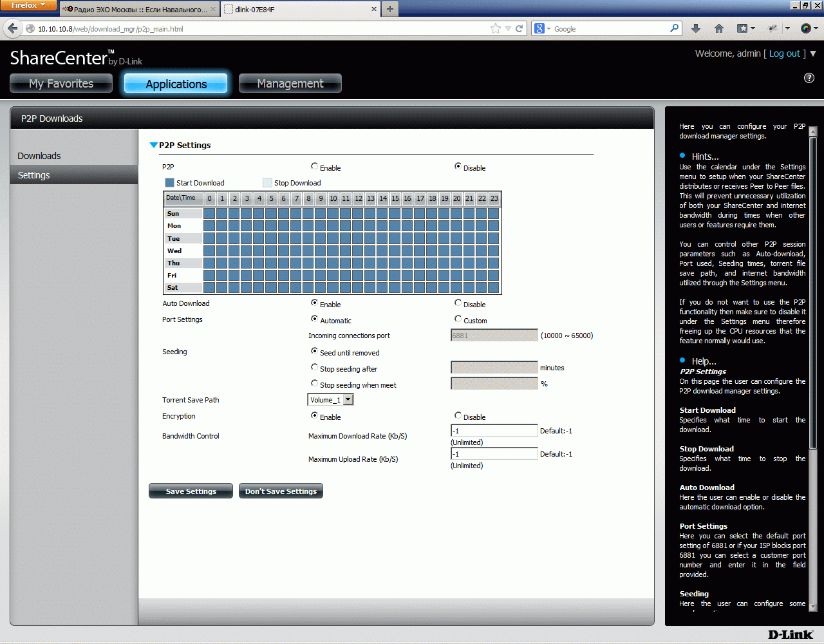Choose Custom port setting
This screenshot has height=644, width=824.
point(458,319)
